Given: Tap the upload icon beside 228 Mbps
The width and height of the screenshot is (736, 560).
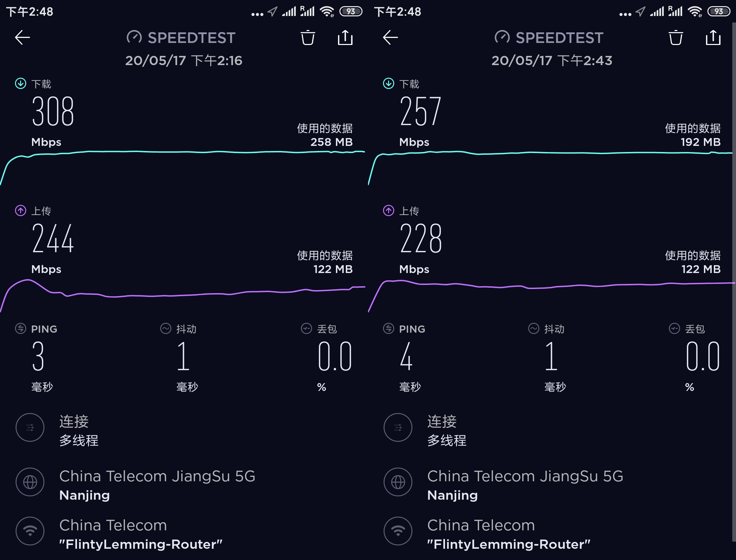Looking at the screenshot, I should pos(388,211).
